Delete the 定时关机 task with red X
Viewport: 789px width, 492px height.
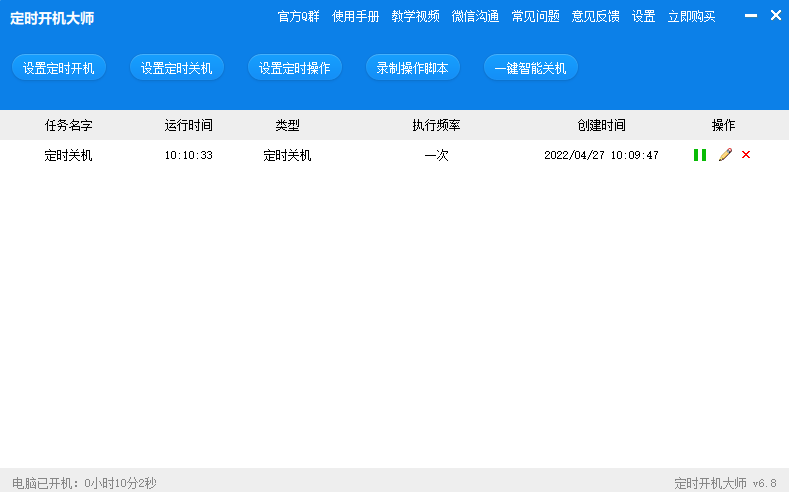pos(746,155)
